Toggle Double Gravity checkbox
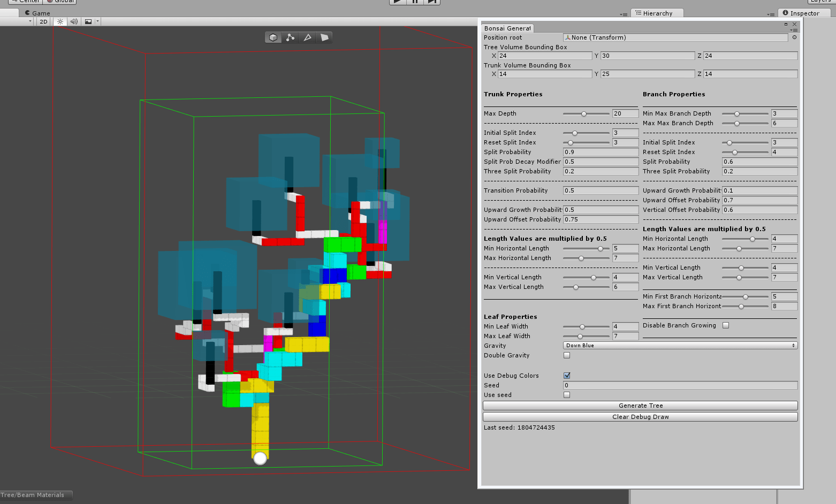The width and height of the screenshot is (836, 504). coord(567,355)
